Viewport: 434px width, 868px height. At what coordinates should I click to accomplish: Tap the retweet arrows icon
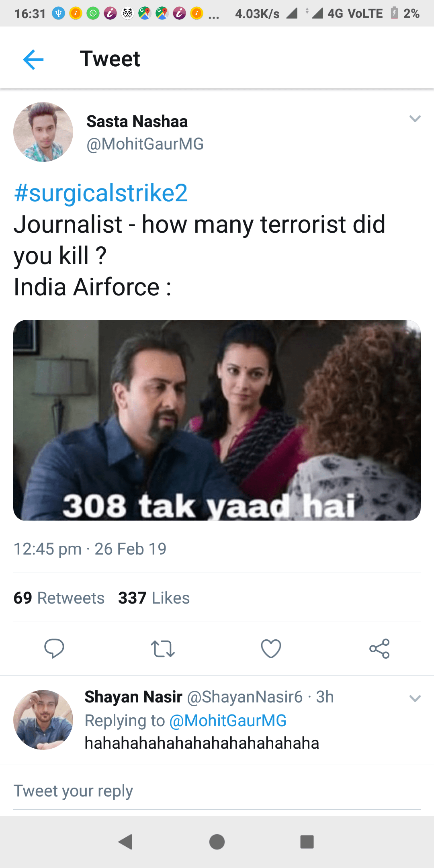(163, 648)
